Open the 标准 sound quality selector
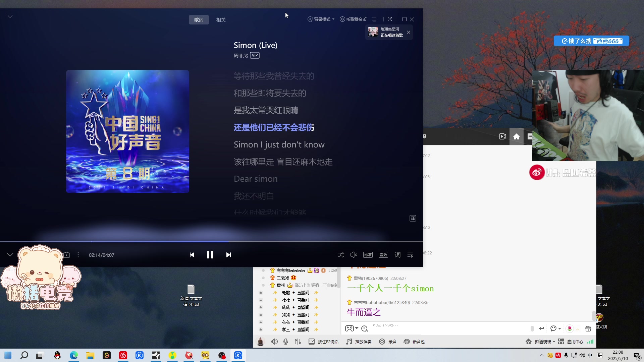 tap(368, 255)
